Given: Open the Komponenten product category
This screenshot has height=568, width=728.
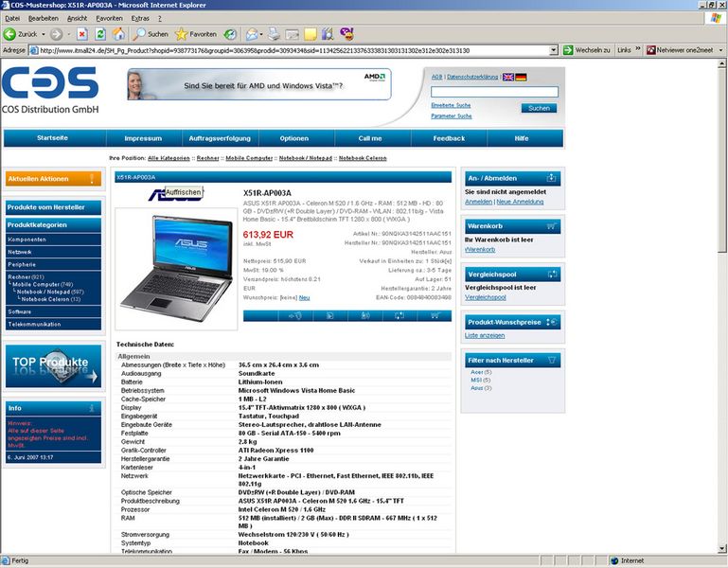Looking at the screenshot, I should [53, 240].
